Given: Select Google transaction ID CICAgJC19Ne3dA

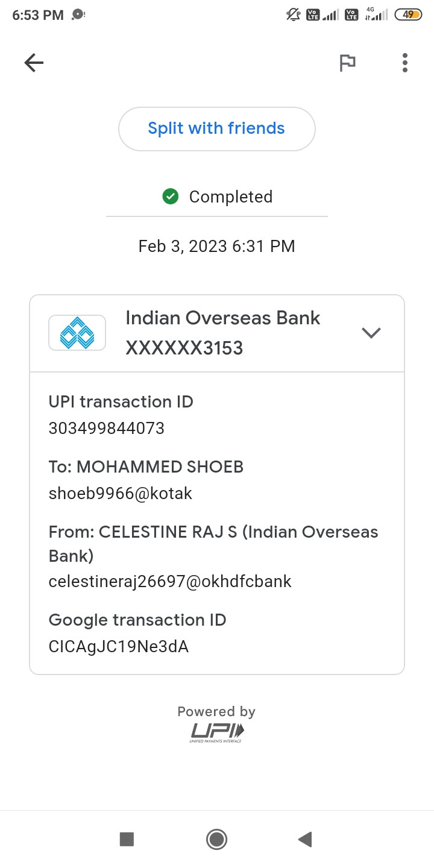Looking at the screenshot, I should point(119,647).
